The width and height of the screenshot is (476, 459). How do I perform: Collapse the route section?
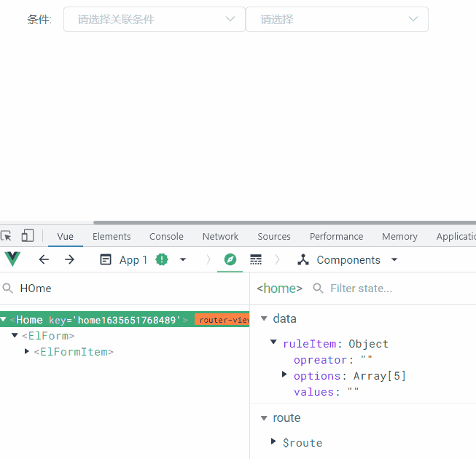pos(264,418)
